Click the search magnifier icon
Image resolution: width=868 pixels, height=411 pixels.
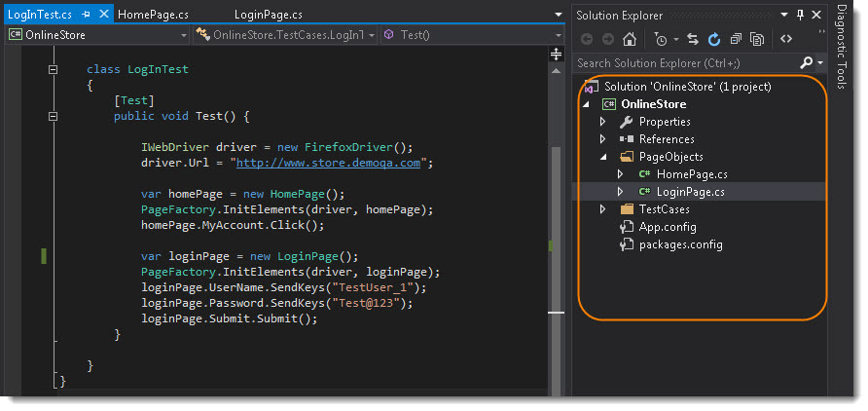tap(806, 63)
